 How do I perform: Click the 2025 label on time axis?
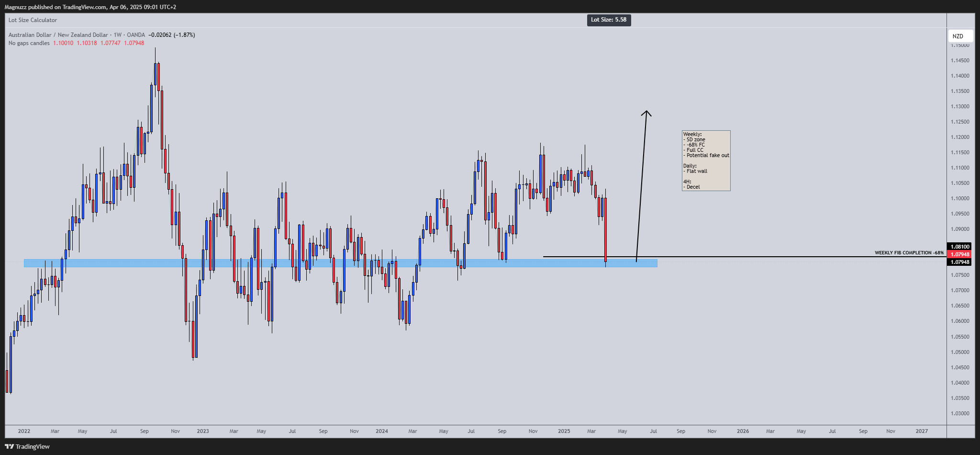pos(564,431)
